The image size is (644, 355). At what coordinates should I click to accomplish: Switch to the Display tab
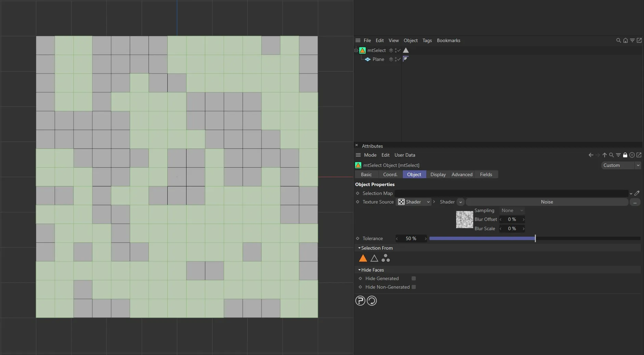(438, 174)
